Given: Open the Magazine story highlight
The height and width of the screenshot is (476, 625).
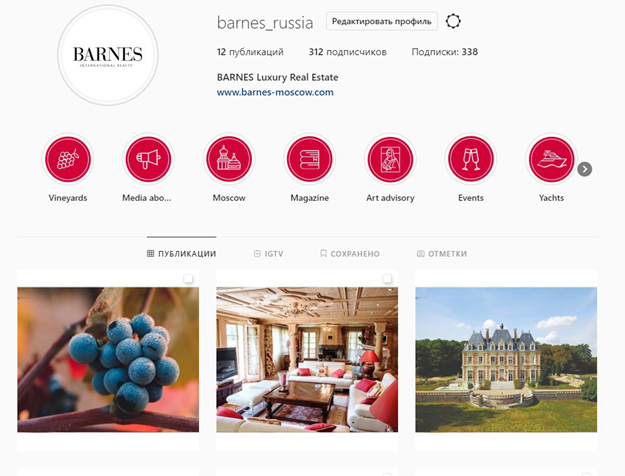Looking at the screenshot, I should pos(309,159).
